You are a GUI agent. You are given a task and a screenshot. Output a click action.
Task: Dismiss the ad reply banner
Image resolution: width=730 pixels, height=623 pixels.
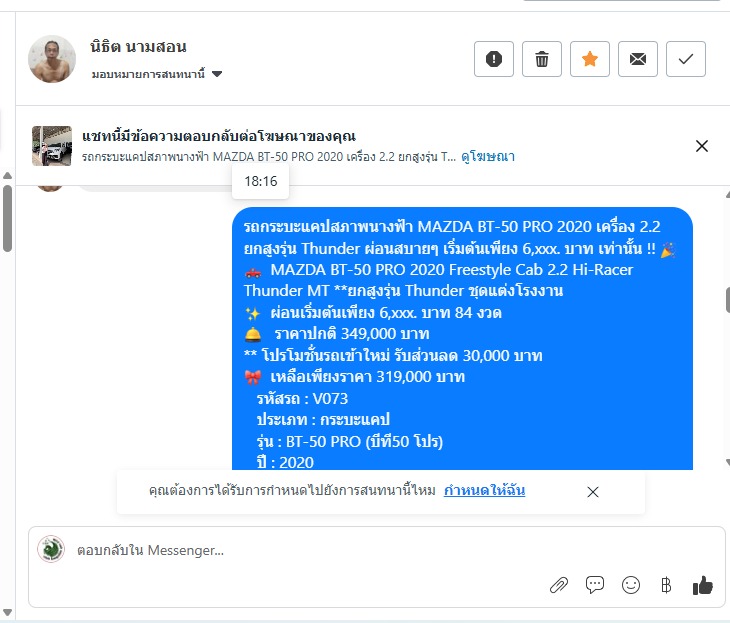coord(702,146)
